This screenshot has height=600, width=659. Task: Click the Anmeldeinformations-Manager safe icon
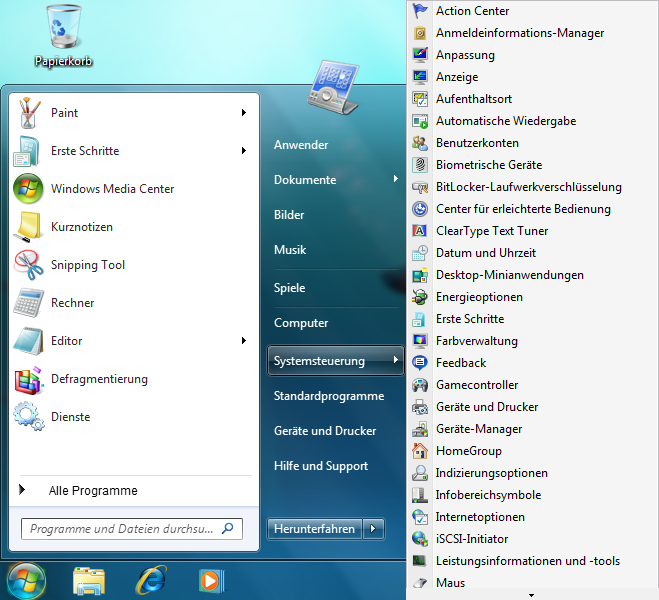tap(420, 33)
